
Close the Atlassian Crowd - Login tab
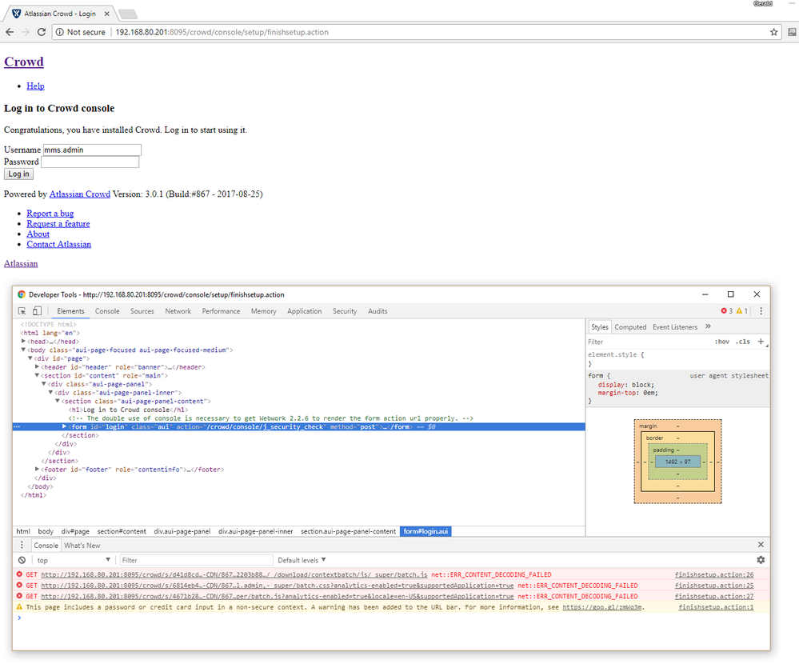pos(107,14)
